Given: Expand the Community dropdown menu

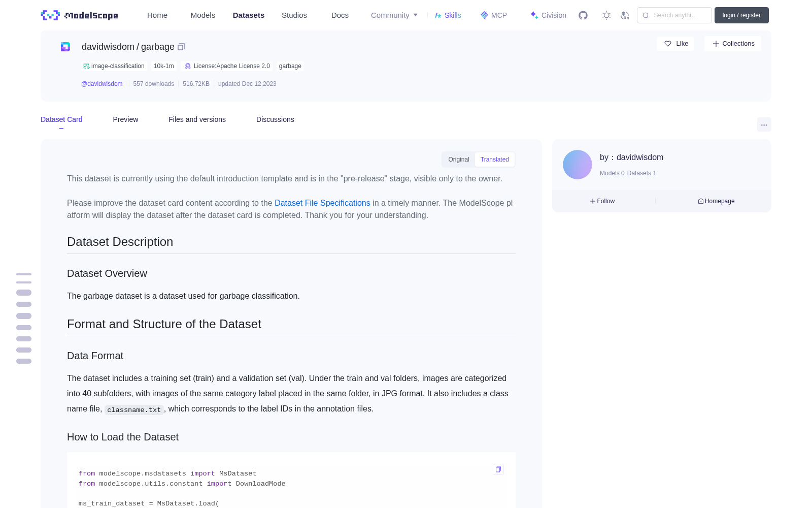Looking at the screenshot, I should [394, 15].
